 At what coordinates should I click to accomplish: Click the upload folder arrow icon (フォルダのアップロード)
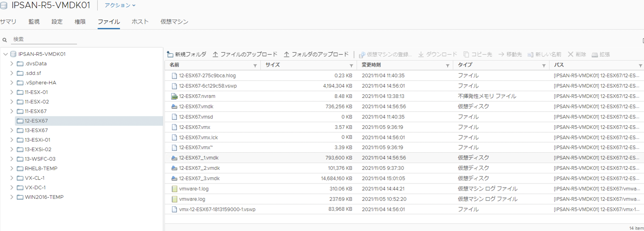coord(286,55)
